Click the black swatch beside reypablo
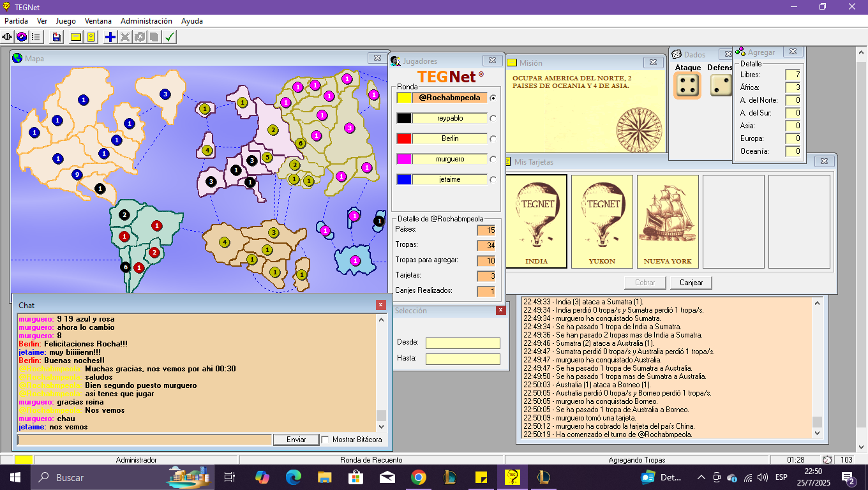Viewport: 868px width, 490px height. 403,118
